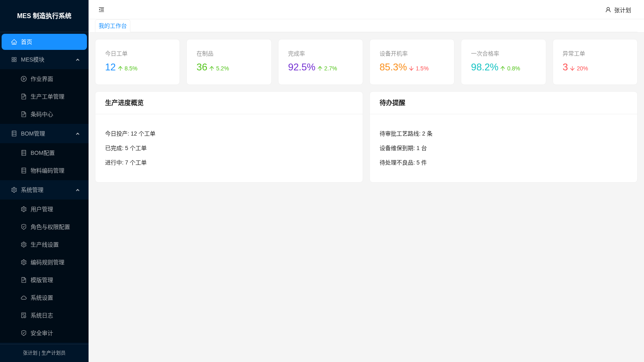Click '今日投产: 12 个工单' line
644x362 pixels.
coord(130,134)
